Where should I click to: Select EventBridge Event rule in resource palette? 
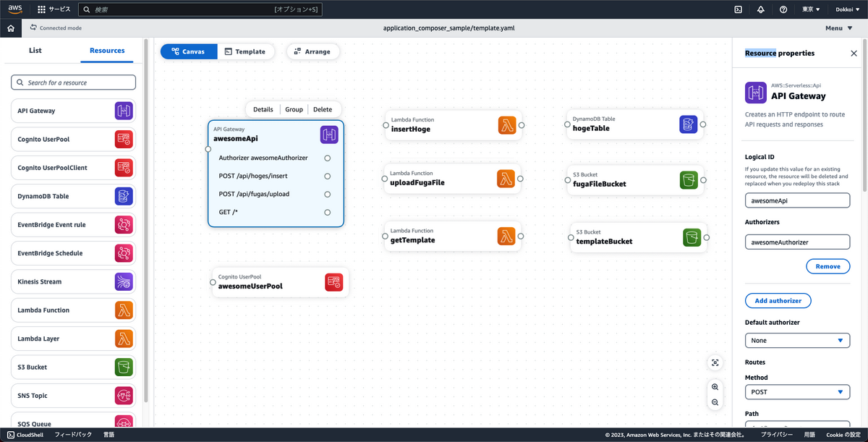pyautogui.click(x=73, y=225)
